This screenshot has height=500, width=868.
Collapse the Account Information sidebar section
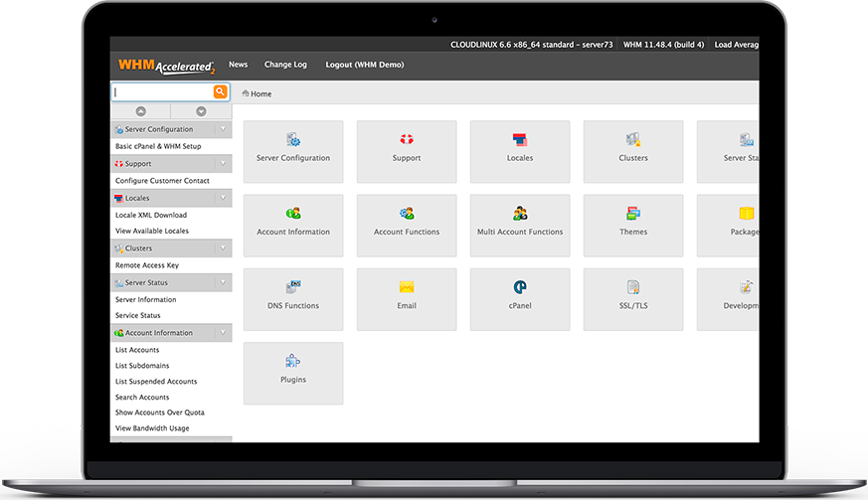pyautogui.click(x=223, y=333)
